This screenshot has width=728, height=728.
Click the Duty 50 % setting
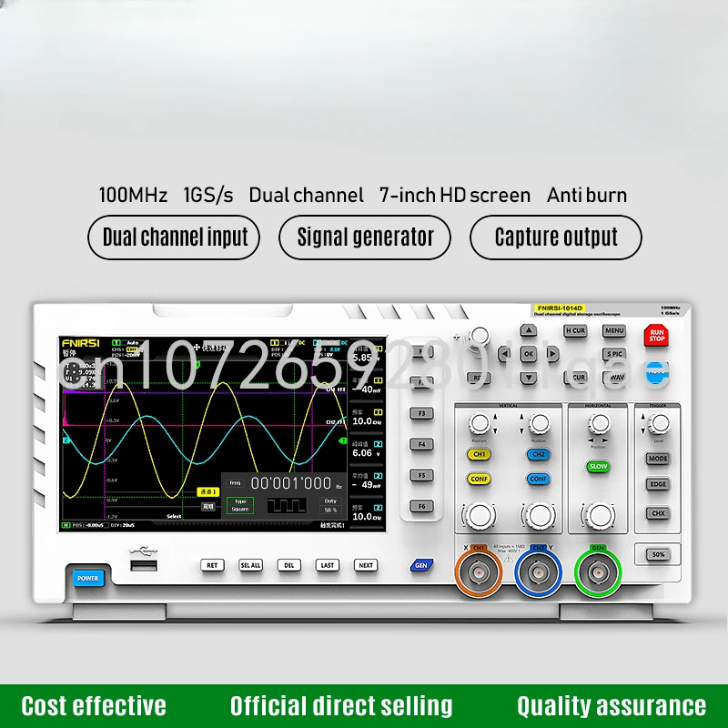pos(330,505)
